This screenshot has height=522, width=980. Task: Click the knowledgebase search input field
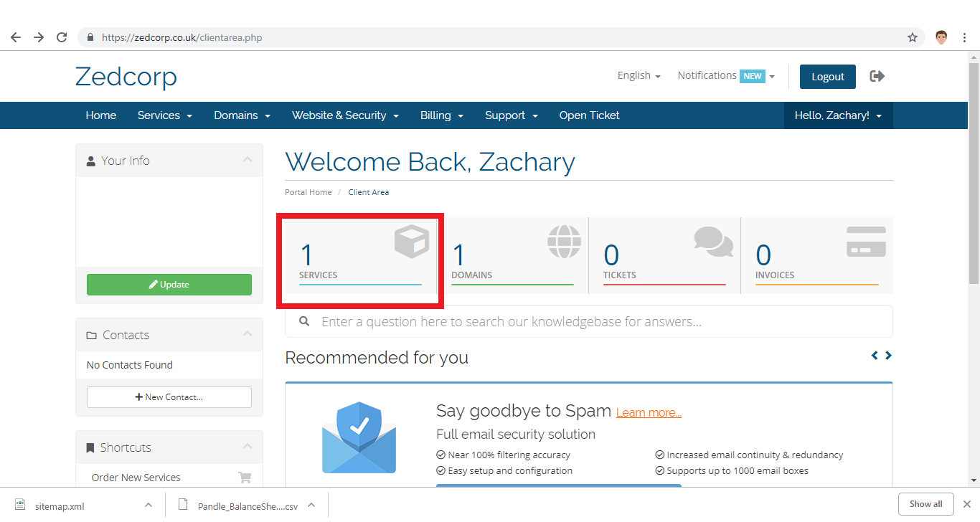(589, 321)
